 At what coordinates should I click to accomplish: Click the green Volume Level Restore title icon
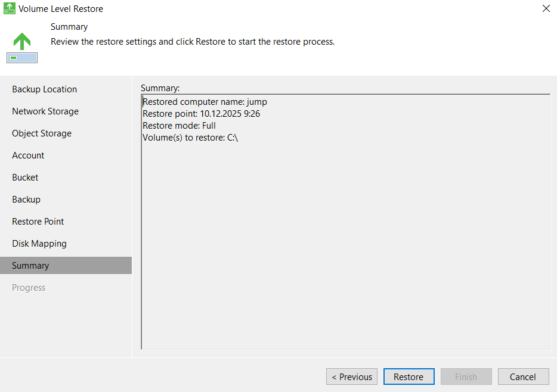point(9,9)
